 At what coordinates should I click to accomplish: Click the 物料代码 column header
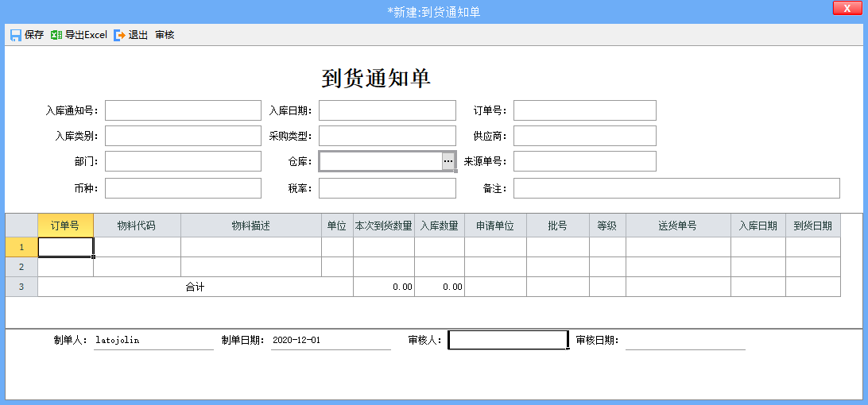click(x=137, y=226)
